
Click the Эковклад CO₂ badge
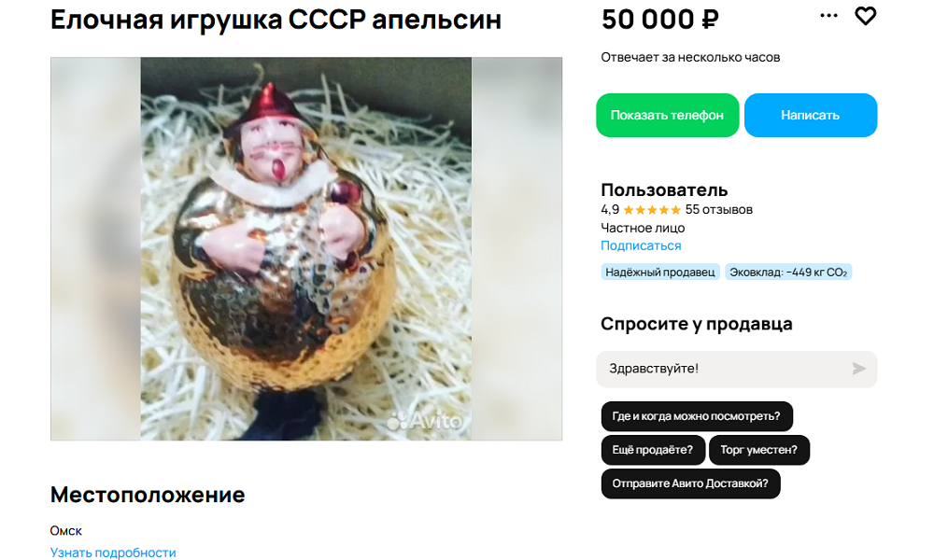pos(788,273)
